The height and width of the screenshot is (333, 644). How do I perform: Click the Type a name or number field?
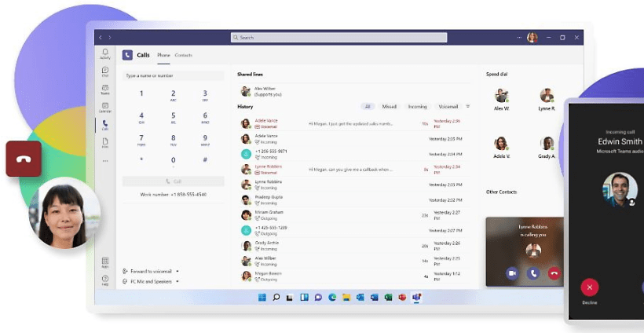coord(174,75)
